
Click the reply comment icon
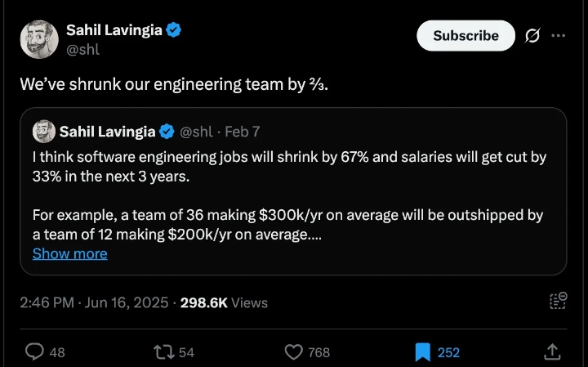tap(34, 352)
